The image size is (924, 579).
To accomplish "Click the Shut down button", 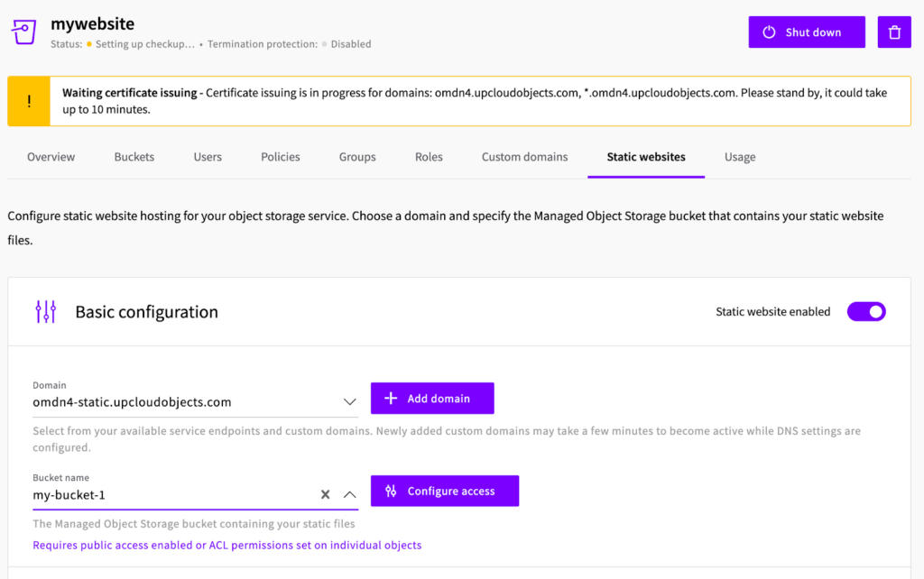I will (807, 32).
